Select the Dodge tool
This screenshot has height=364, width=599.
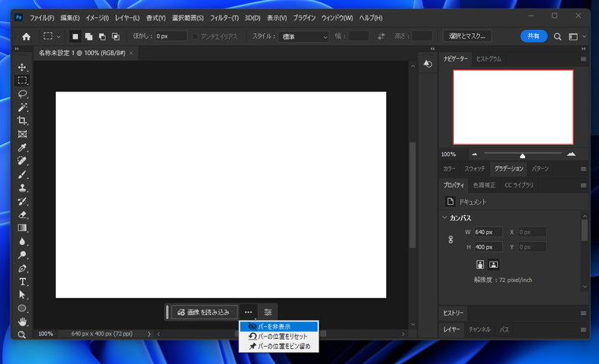22,254
